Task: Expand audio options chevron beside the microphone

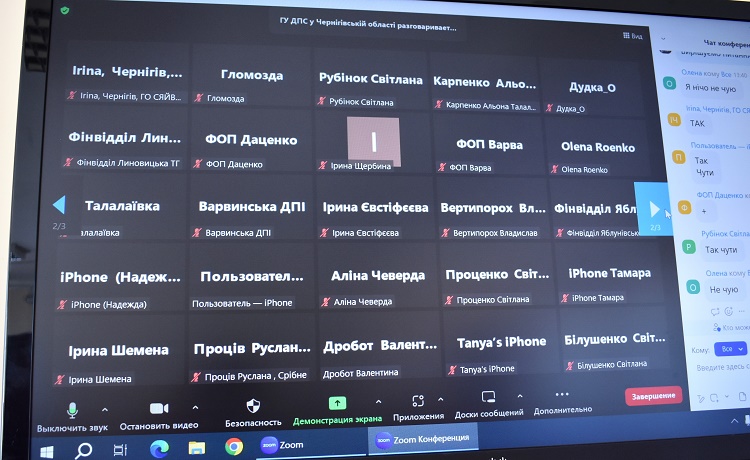Action: tap(105, 410)
